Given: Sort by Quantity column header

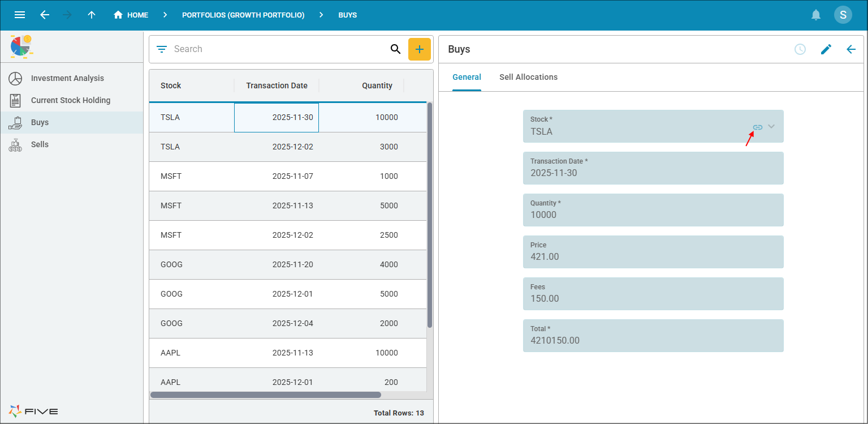Looking at the screenshot, I should [x=361, y=85].
